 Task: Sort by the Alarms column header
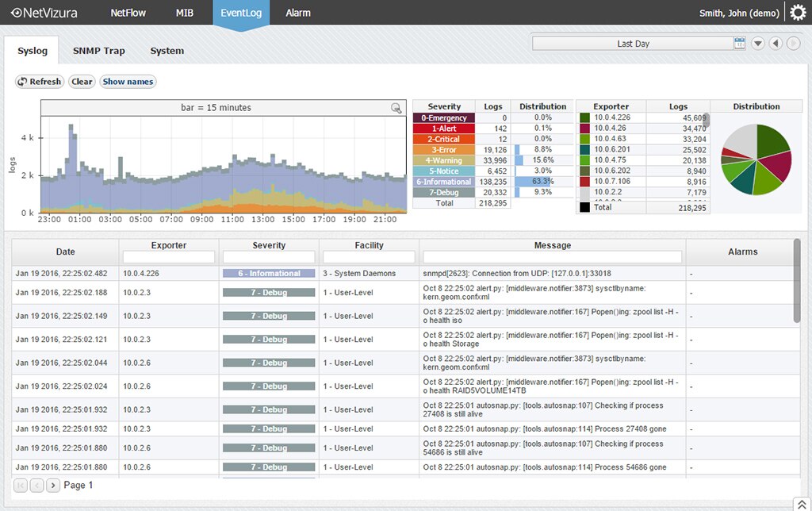(742, 252)
